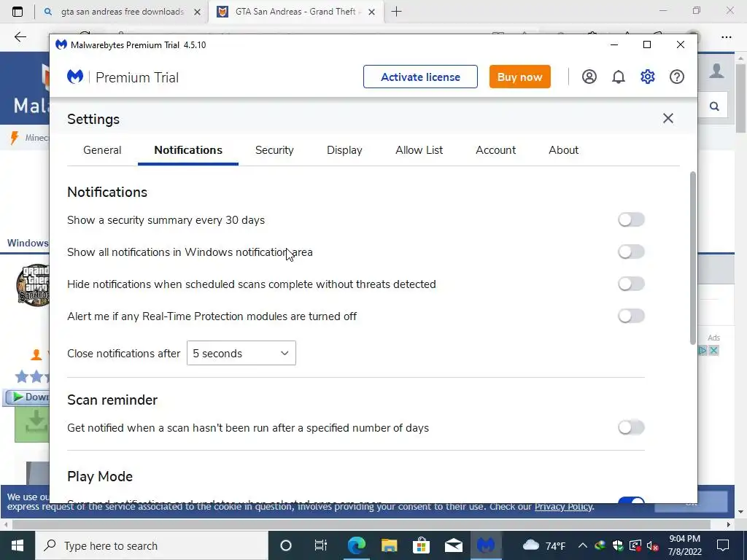Launch Microsoft Edge from the taskbar
747x560 pixels.
click(356, 545)
